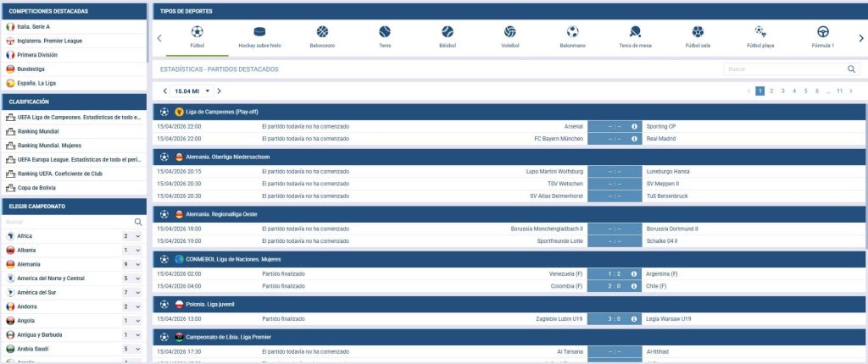868x364 pixels.
Task: Jump to results page 11
Action: 839,91
